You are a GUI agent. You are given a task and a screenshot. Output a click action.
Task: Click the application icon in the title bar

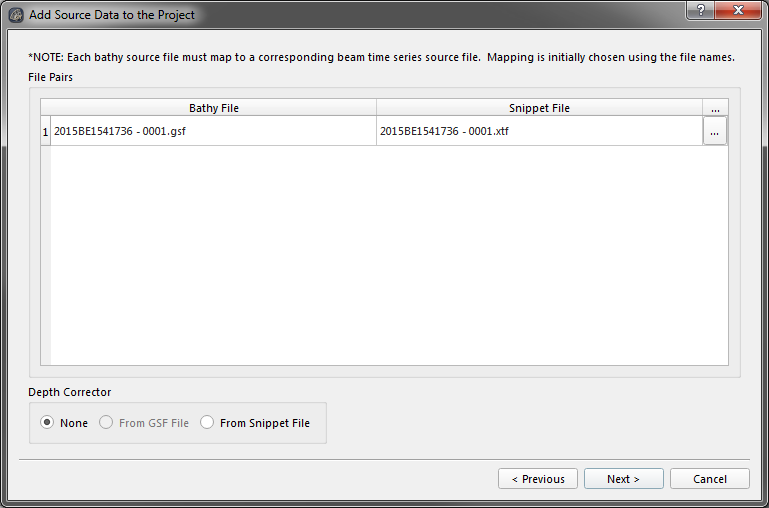coord(16,15)
